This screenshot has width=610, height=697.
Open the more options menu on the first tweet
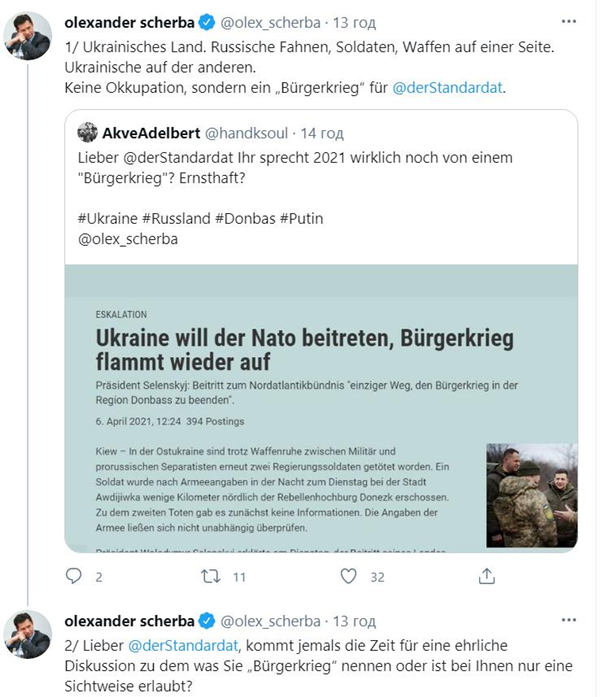569,20
